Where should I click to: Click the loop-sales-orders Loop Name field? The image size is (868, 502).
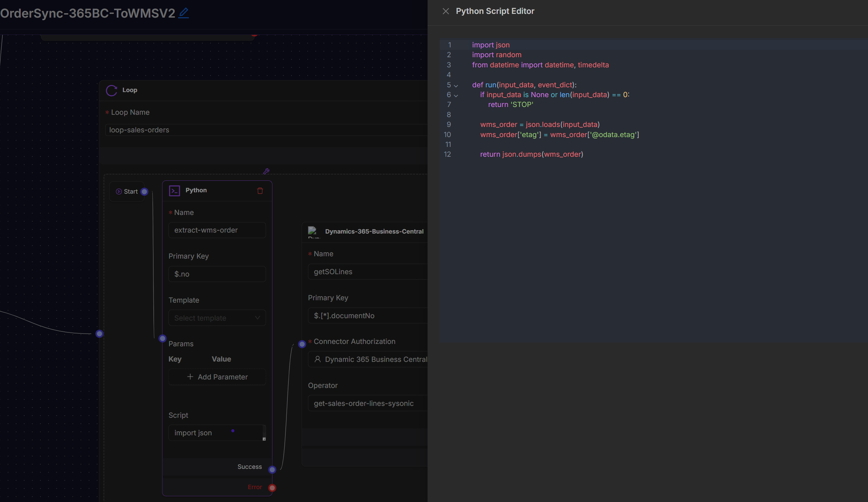click(207, 130)
